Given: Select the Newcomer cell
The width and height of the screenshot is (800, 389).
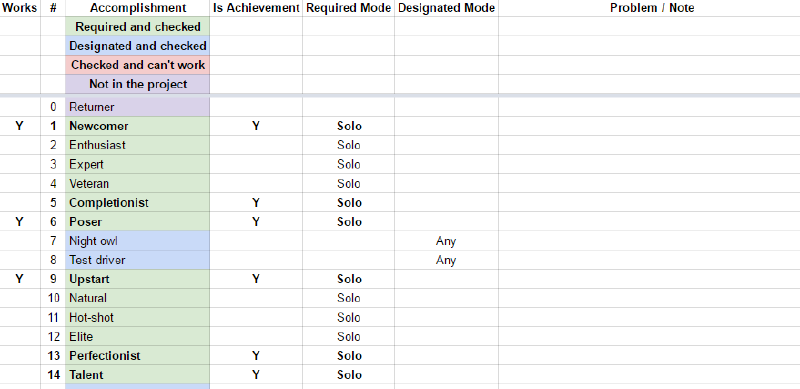Looking at the screenshot, I should (x=138, y=126).
